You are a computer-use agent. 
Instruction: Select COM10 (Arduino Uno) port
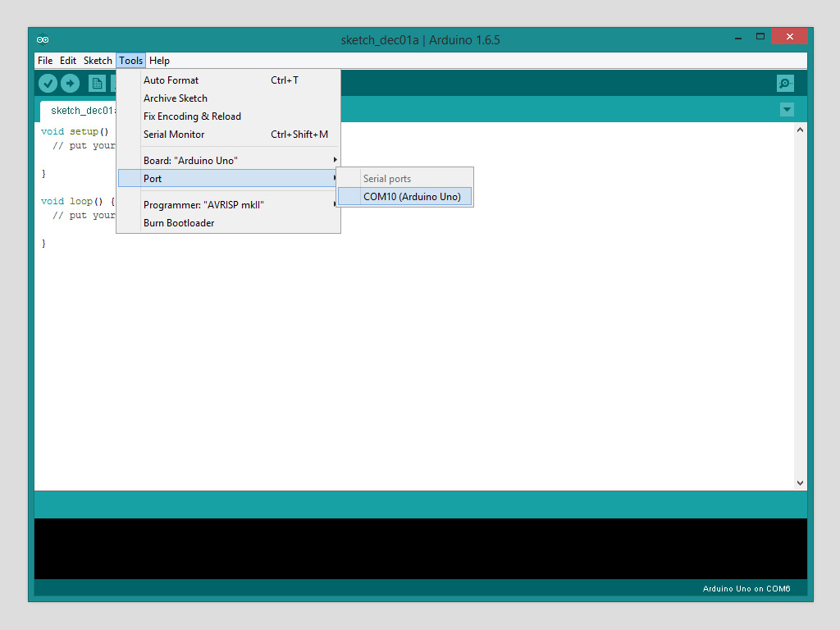pyautogui.click(x=405, y=197)
